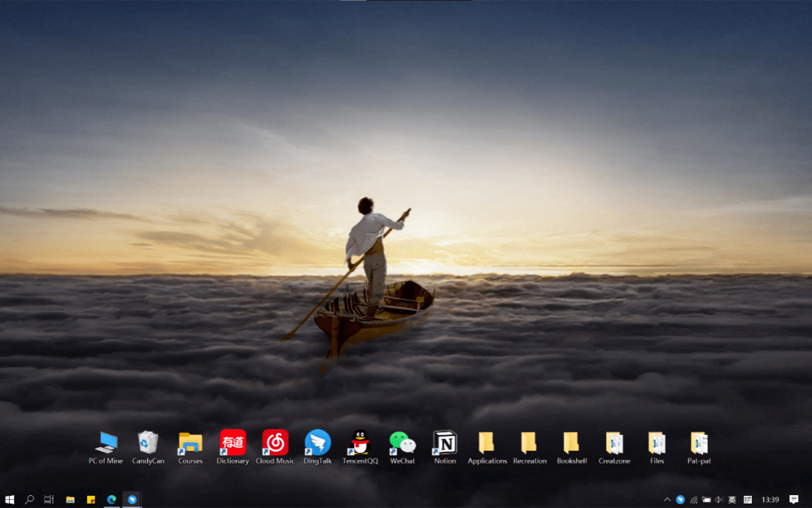Open the notification Action Center
Screen dimensions: 812x508
(x=794, y=500)
